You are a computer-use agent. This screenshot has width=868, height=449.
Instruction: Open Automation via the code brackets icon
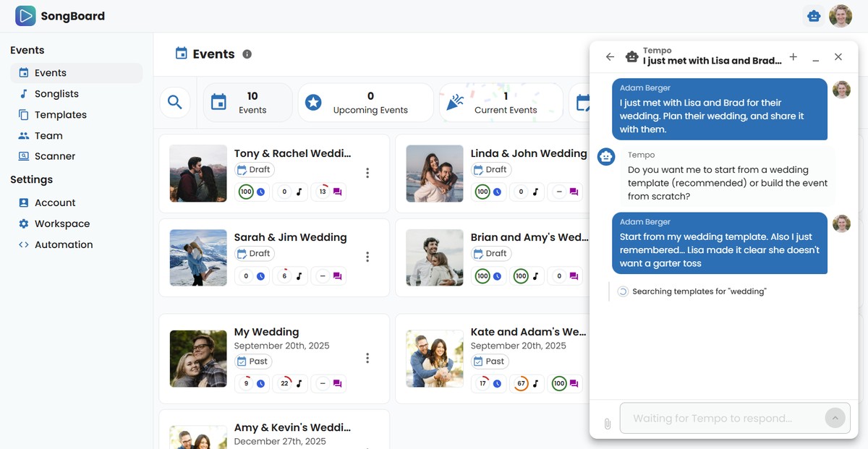pos(22,244)
